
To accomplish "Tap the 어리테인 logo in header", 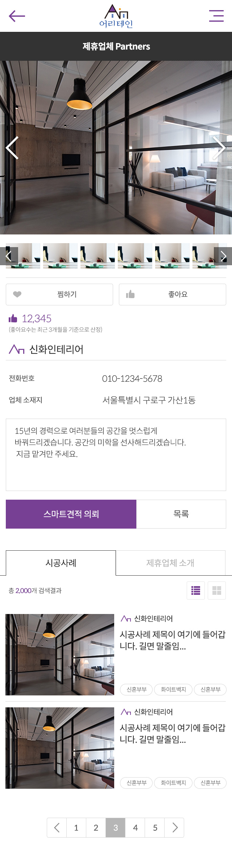I will point(116,16).
